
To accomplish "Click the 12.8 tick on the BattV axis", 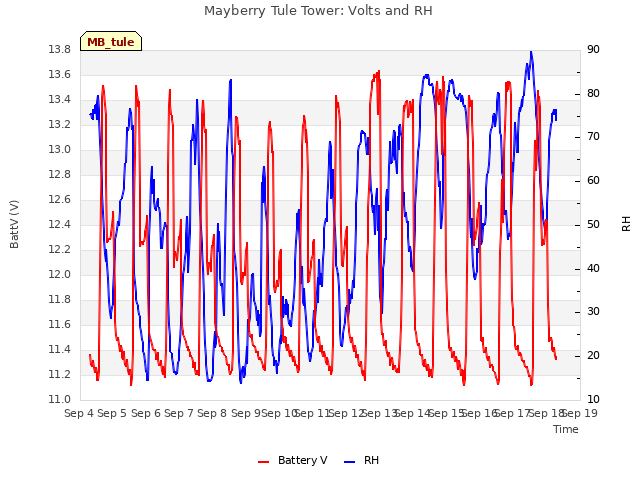I will tap(60, 175).
